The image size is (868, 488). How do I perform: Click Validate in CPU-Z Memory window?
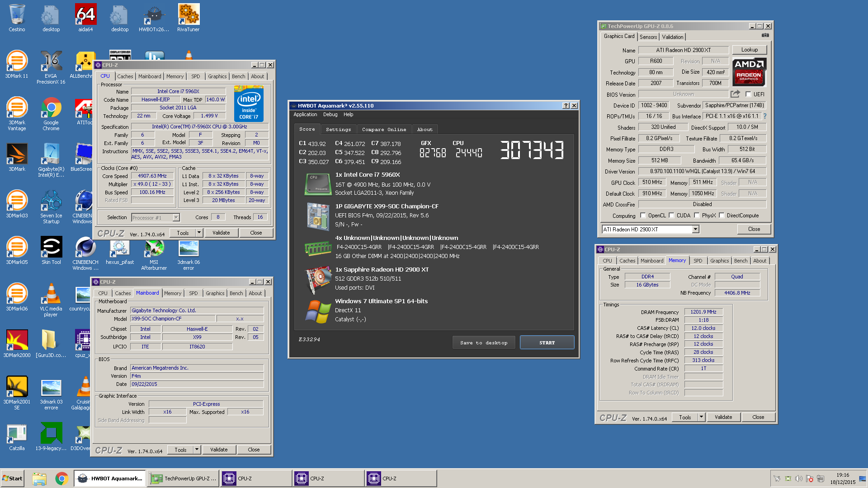click(723, 417)
